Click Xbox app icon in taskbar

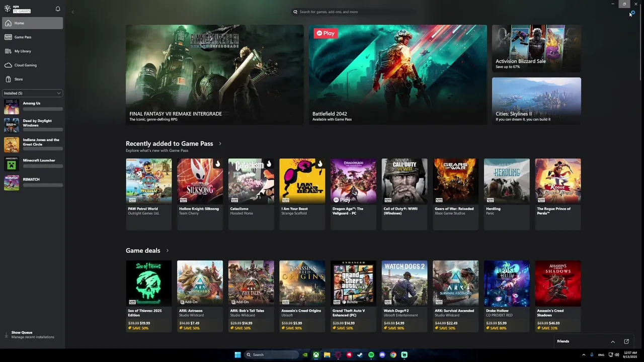316,354
